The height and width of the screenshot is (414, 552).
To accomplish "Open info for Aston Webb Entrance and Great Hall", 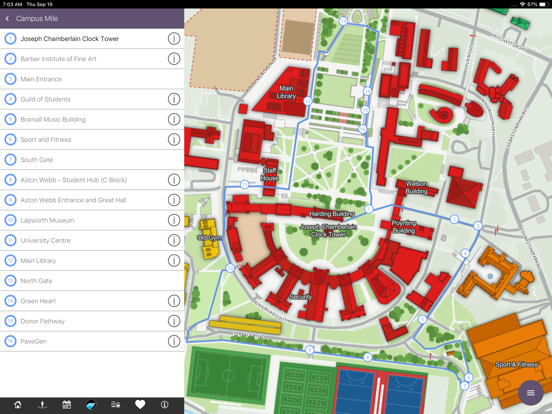I will coord(174,200).
